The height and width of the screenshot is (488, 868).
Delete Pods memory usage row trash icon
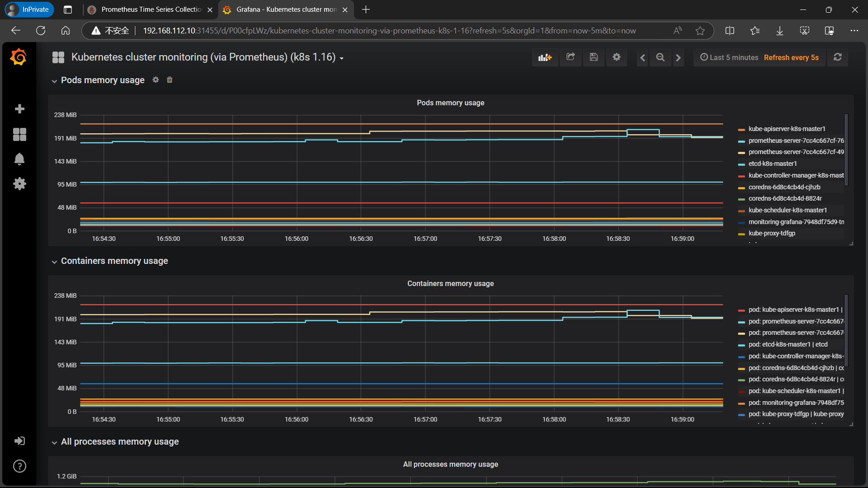170,80
